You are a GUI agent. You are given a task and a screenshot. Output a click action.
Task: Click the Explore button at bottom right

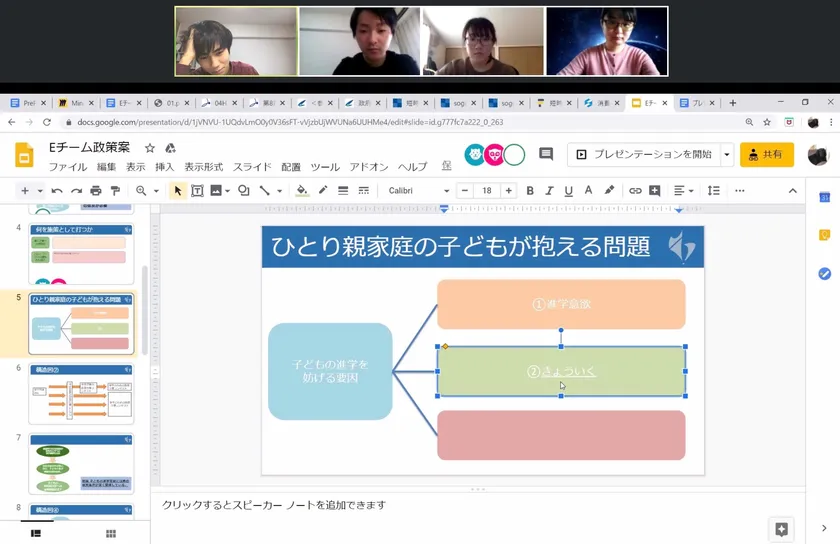click(781, 529)
